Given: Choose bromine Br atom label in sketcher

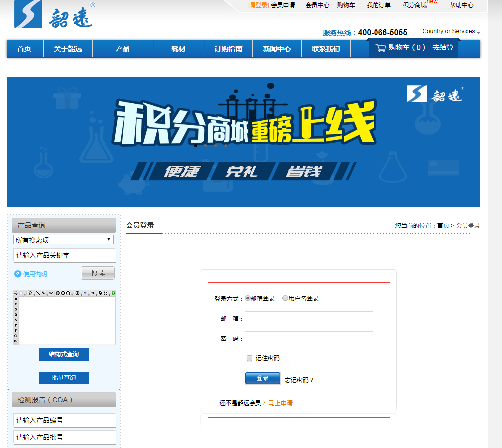Looking at the screenshot, I should (x=16, y=341).
